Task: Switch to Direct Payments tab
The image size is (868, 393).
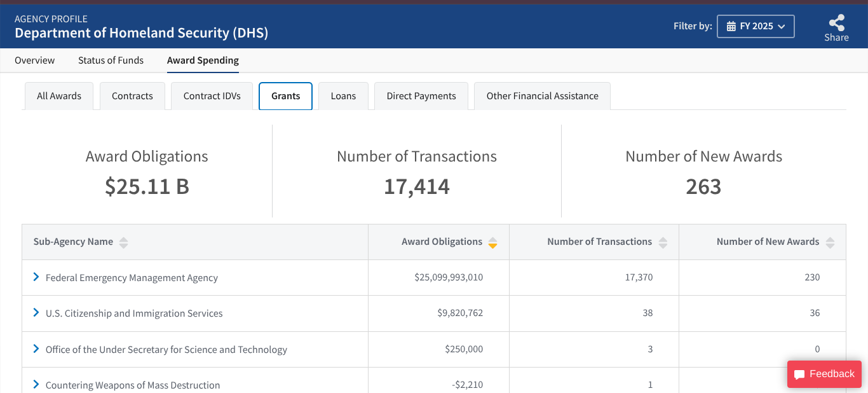Action: 421,96
